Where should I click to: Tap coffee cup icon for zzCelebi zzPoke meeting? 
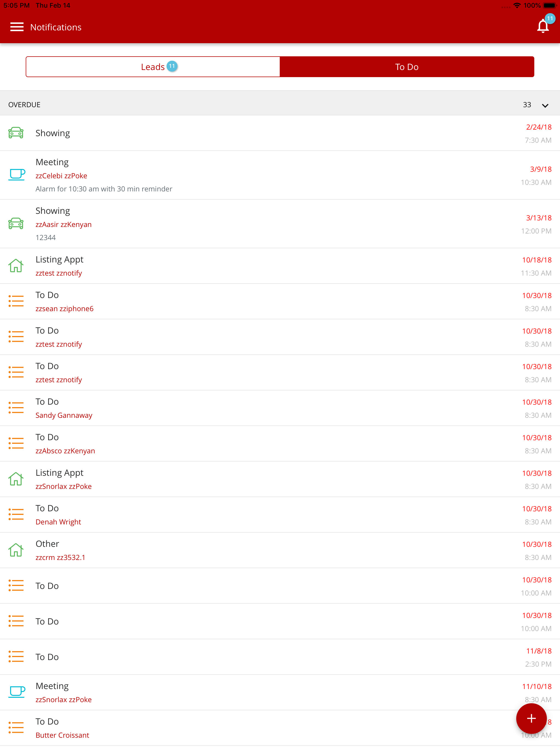17,175
